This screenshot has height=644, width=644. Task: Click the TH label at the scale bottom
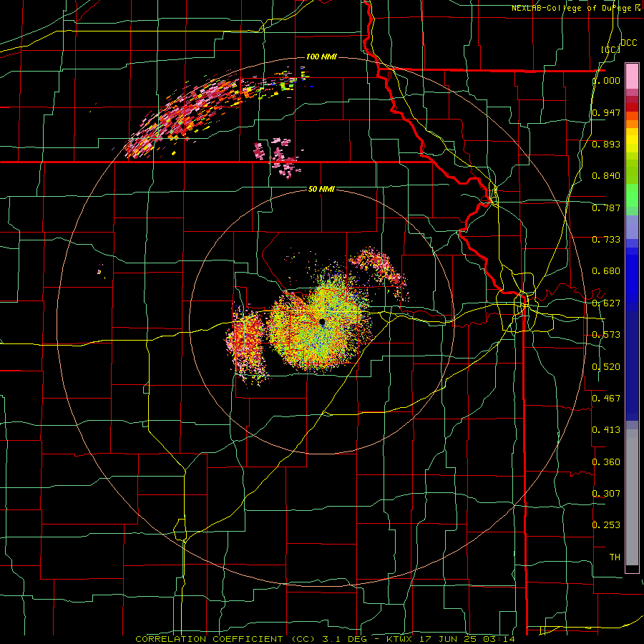click(x=615, y=557)
